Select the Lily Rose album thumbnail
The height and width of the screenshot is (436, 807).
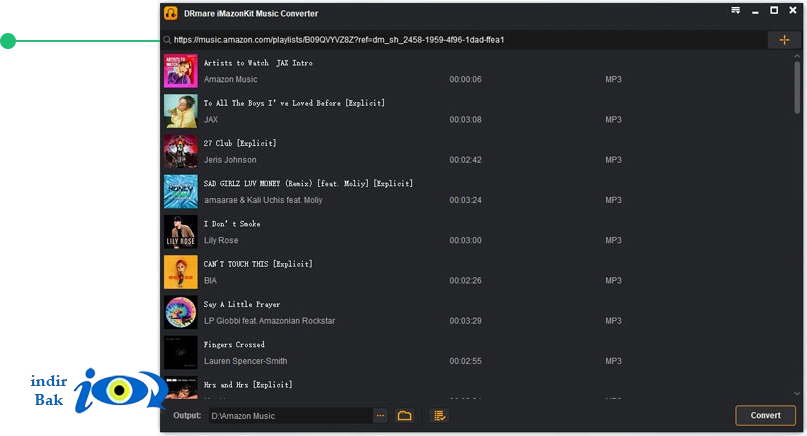pos(181,232)
